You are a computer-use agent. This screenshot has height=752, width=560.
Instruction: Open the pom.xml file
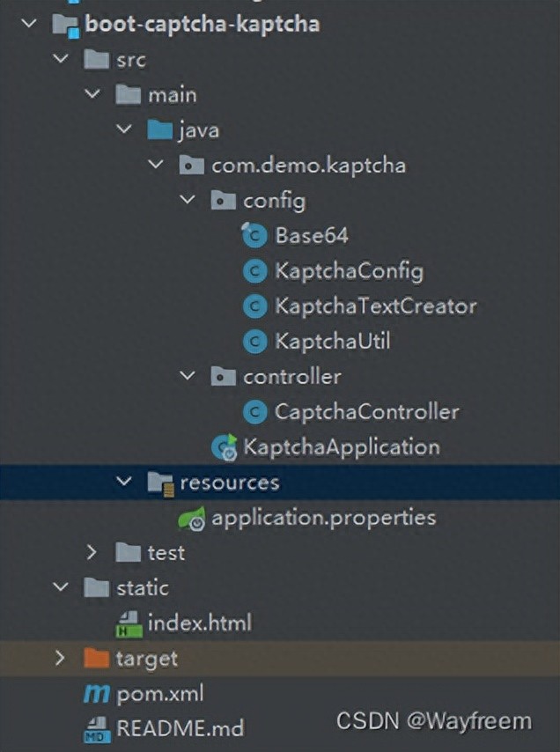click(x=159, y=695)
